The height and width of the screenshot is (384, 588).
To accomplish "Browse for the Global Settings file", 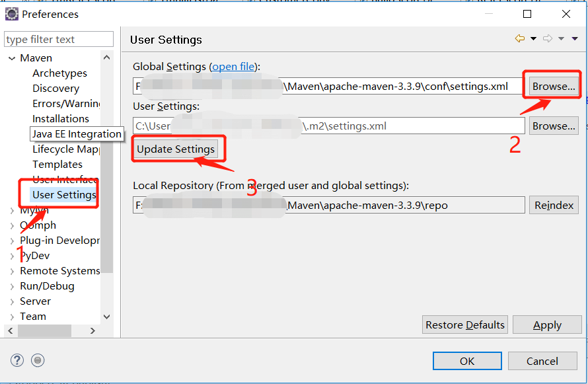I will pos(554,86).
